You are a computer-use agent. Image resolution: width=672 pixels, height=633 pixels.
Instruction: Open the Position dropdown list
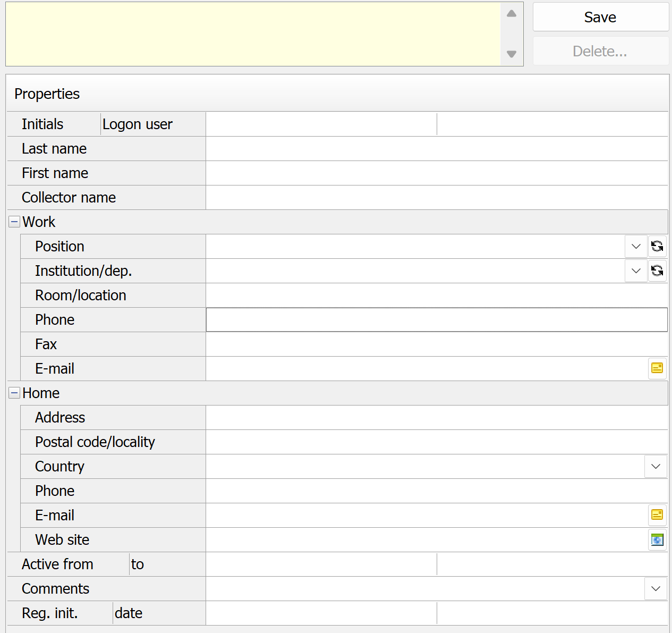coord(636,247)
